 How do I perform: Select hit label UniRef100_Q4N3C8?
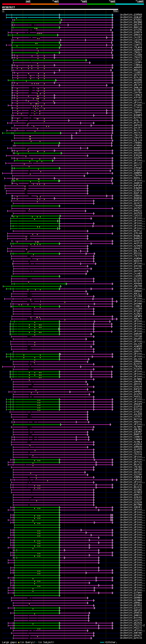click(131, 35)
